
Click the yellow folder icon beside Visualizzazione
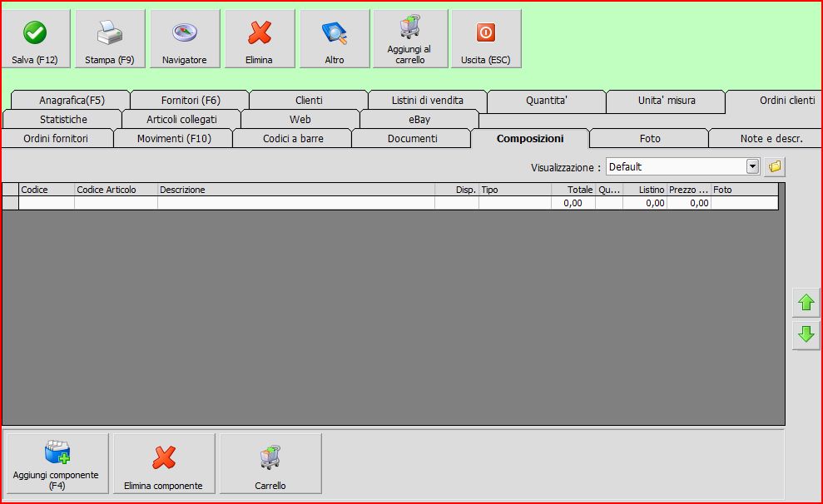coord(775,167)
